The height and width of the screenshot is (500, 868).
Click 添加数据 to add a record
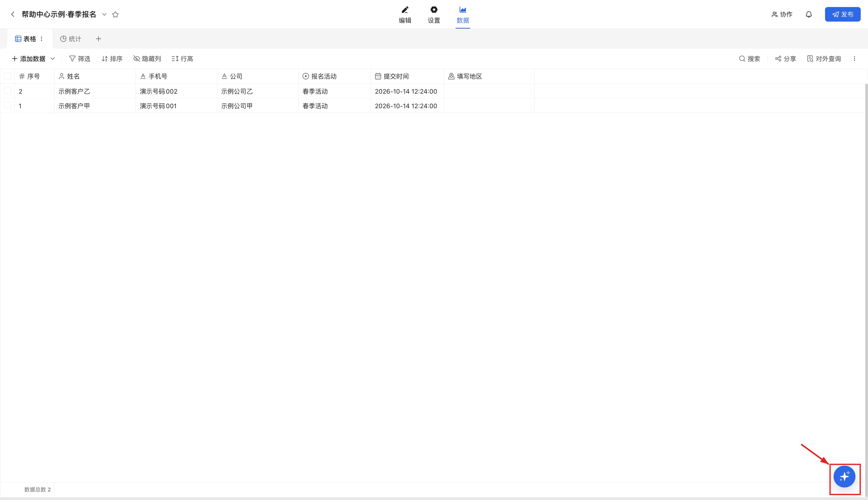click(x=29, y=59)
